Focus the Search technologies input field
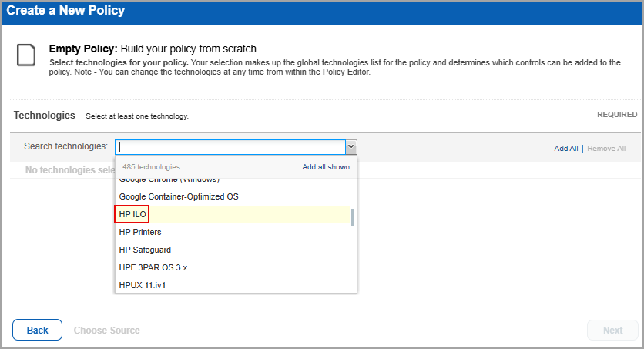Image resolution: width=644 pixels, height=349 pixels. 230,146
